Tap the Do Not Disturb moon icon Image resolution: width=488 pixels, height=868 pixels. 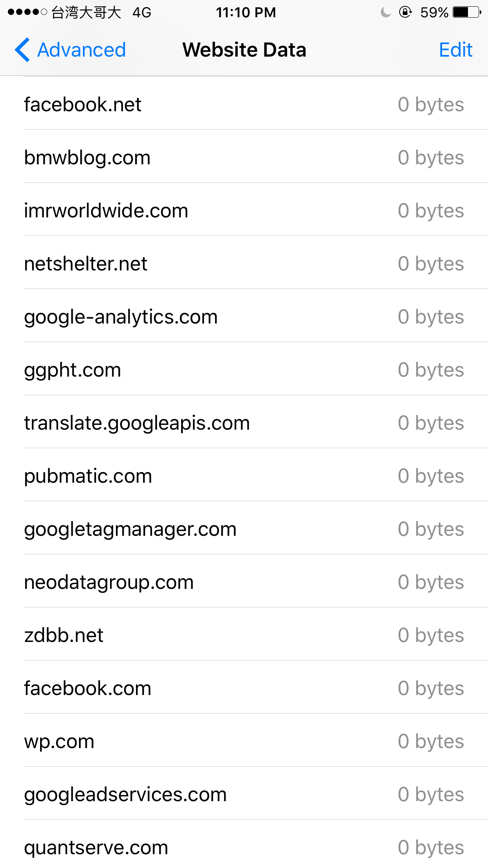386,13
